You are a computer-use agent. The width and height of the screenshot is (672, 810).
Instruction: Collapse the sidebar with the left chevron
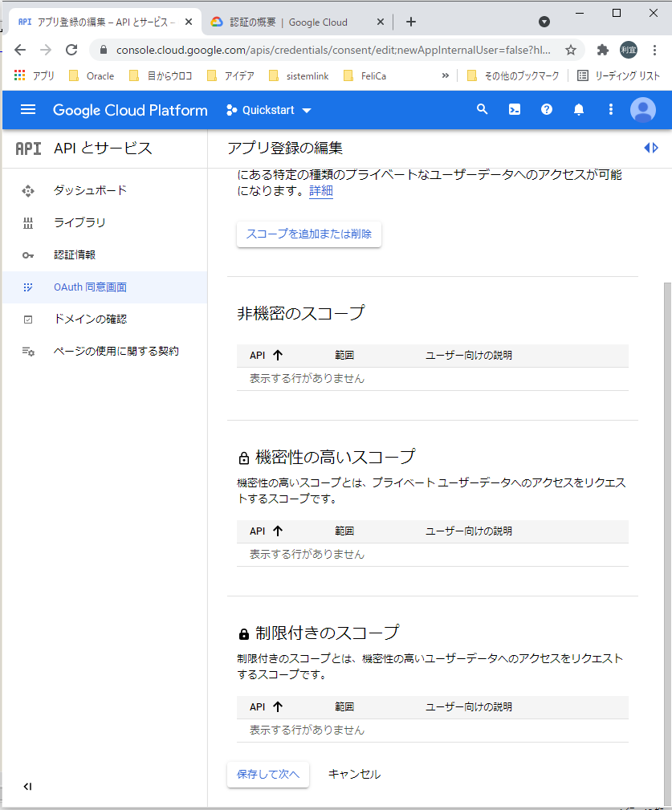pos(28,787)
